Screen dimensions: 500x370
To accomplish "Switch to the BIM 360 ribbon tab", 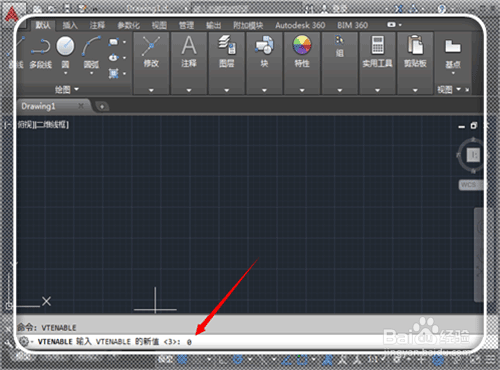I will coord(352,25).
